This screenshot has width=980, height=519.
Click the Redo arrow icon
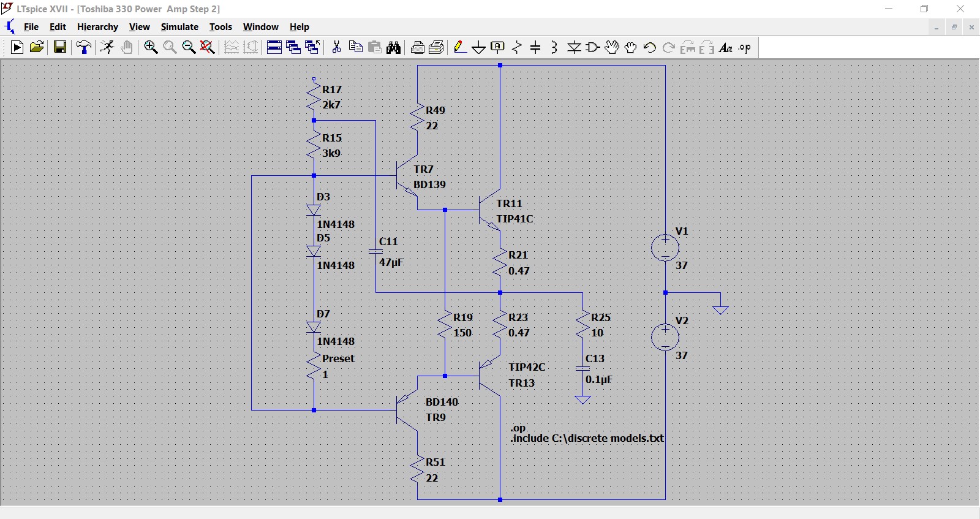click(x=669, y=47)
